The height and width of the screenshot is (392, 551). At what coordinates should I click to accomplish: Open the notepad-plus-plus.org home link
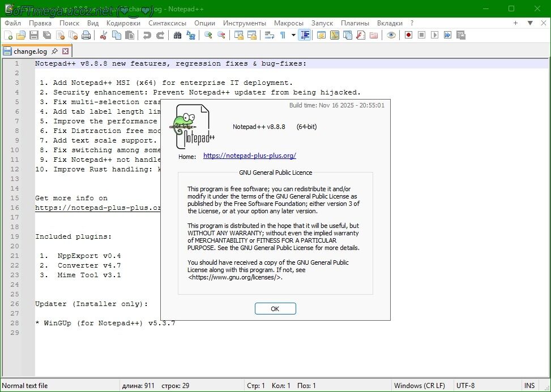(249, 156)
